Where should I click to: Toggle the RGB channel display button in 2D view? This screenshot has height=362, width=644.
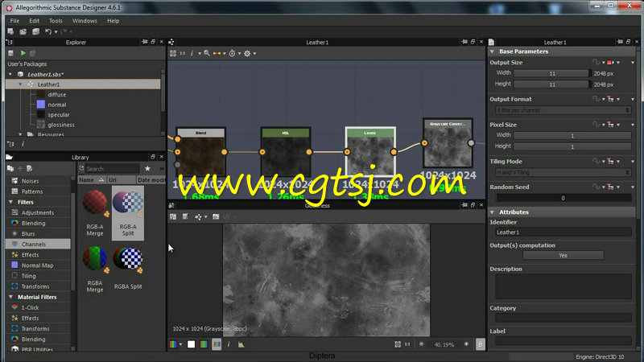point(217,345)
